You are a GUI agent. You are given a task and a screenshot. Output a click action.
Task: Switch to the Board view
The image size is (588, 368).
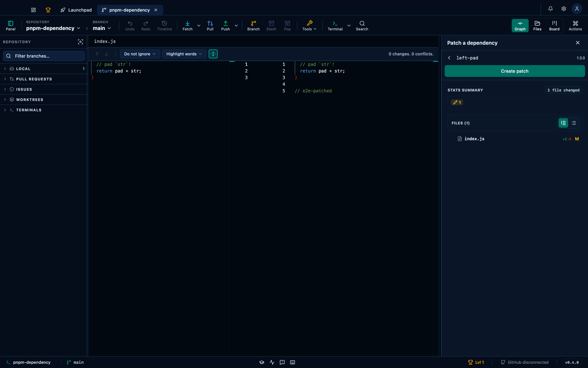tap(554, 26)
